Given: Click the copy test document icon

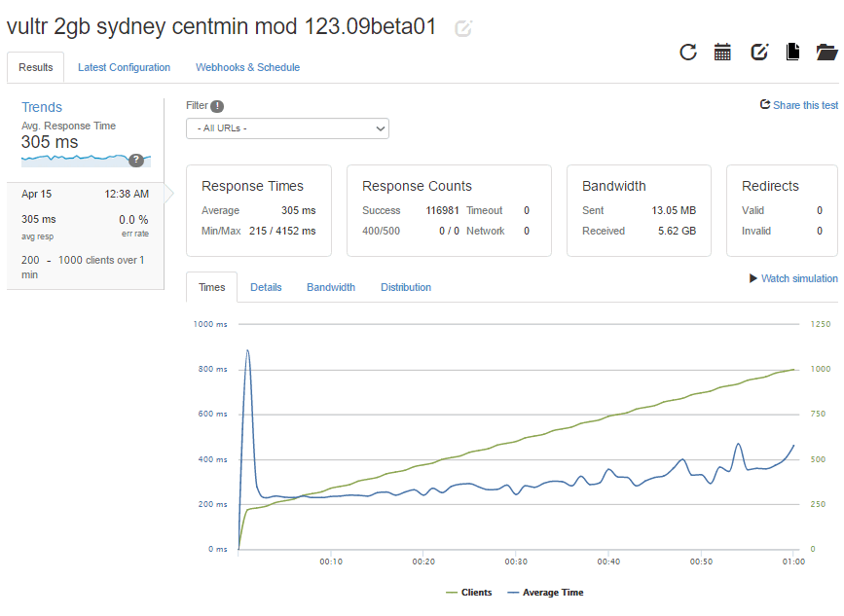Looking at the screenshot, I should (x=792, y=52).
